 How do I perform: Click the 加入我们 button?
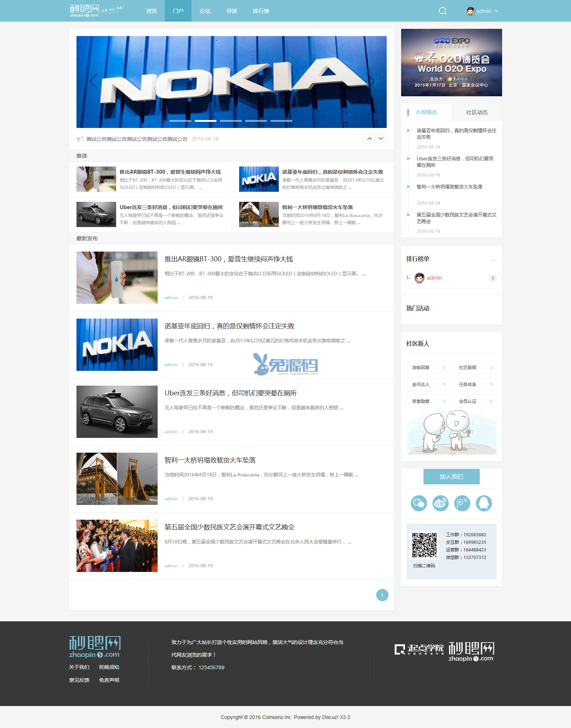click(x=452, y=477)
